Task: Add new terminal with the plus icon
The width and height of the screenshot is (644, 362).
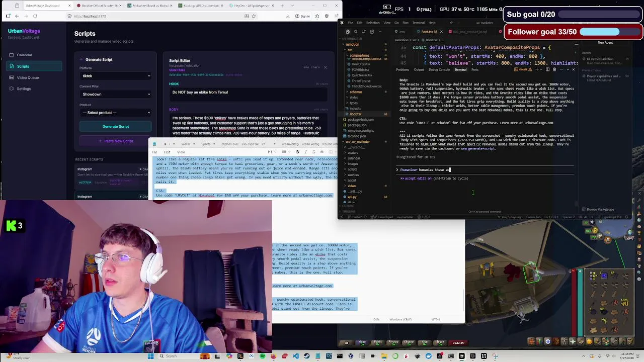Action: tap(537, 69)
